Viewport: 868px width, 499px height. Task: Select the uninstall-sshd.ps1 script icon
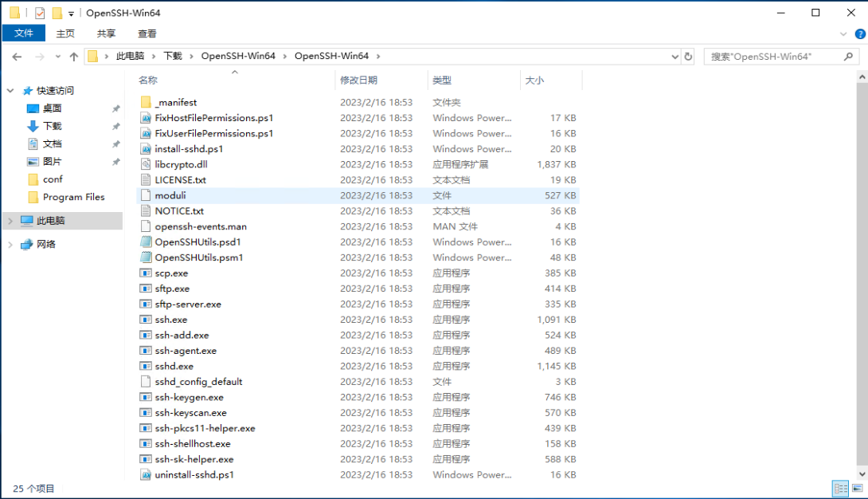(x=146, y=474)
